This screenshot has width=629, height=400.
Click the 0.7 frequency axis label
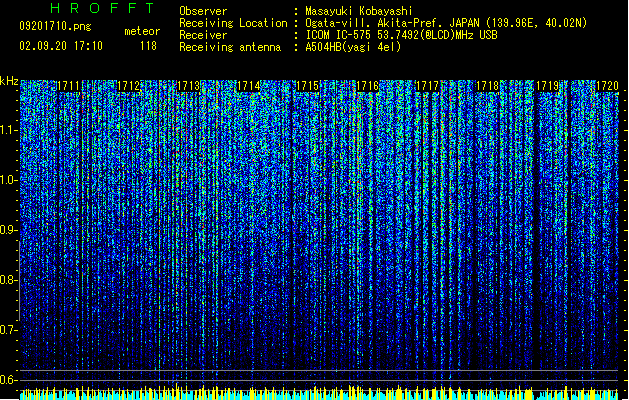point(8,330)
